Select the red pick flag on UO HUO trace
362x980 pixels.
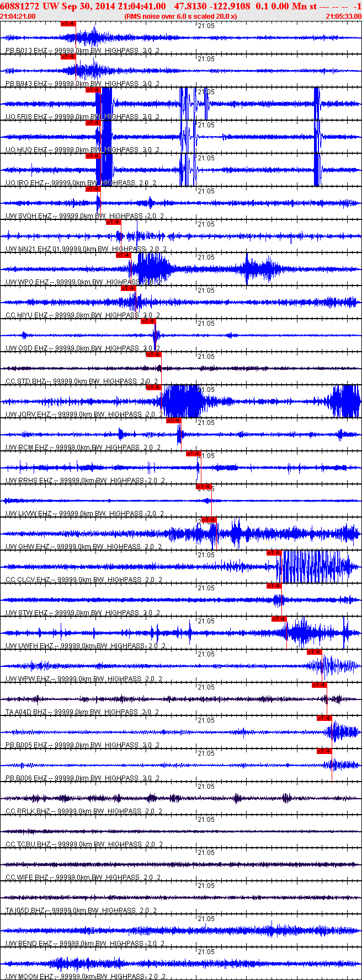click(93, 123)
